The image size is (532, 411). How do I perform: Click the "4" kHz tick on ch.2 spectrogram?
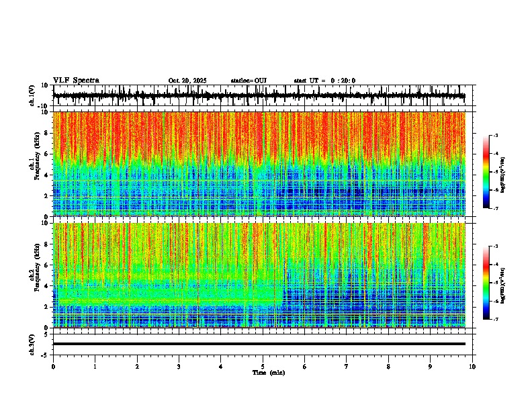47,286
